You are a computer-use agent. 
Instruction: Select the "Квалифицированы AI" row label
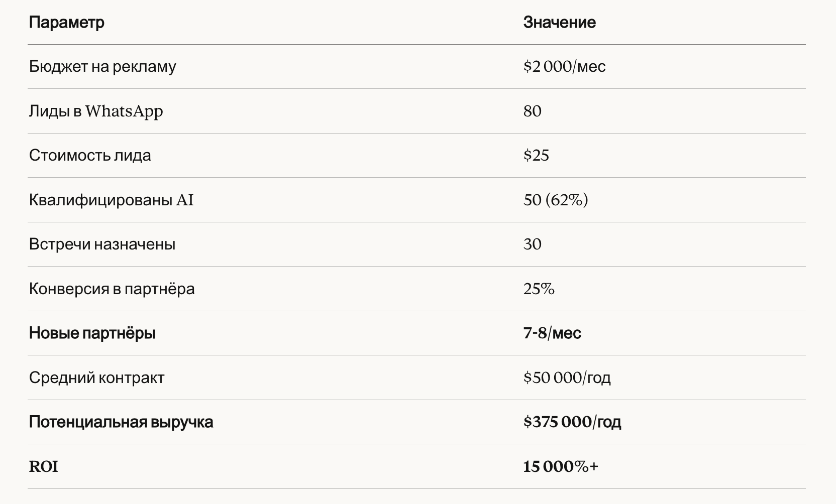coord(111,200)
